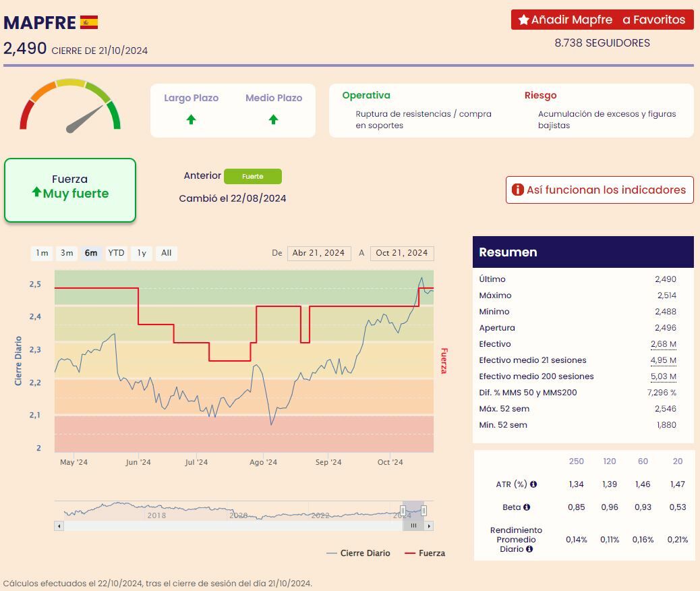700x591 pixels.
Task: Click the Spanish flag next to MAPFRE
Action: (x=89, y=22)
